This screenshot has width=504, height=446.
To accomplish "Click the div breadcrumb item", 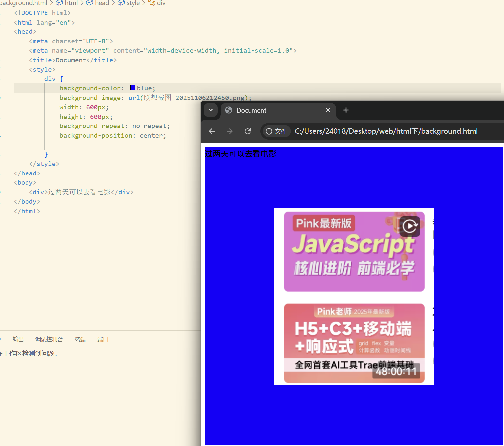I will point(157,3).
